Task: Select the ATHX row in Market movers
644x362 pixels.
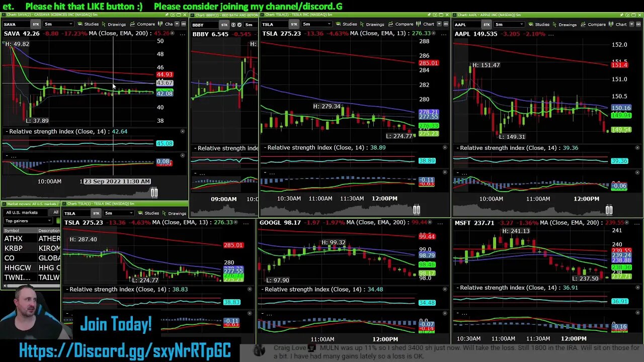Action: coord(32,239)
